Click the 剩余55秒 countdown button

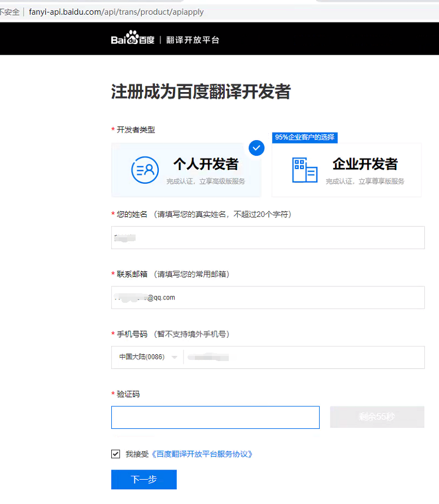[x=377, y=416]
